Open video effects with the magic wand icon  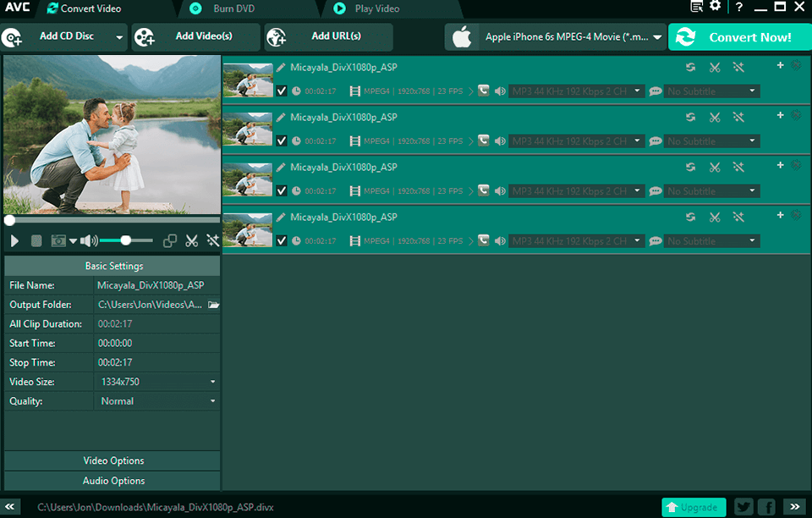[x=212, y=240]
